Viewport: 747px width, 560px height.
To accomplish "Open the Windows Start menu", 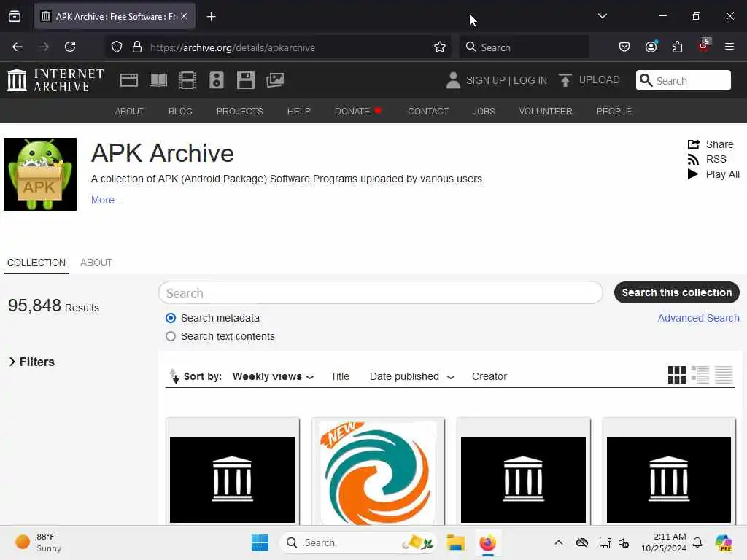I will point(260,542).
